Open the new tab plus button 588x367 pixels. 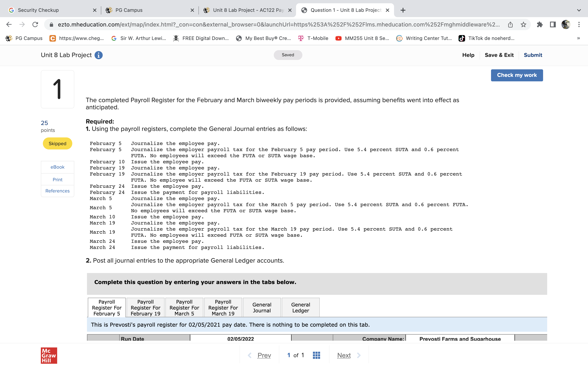(403, 10)
